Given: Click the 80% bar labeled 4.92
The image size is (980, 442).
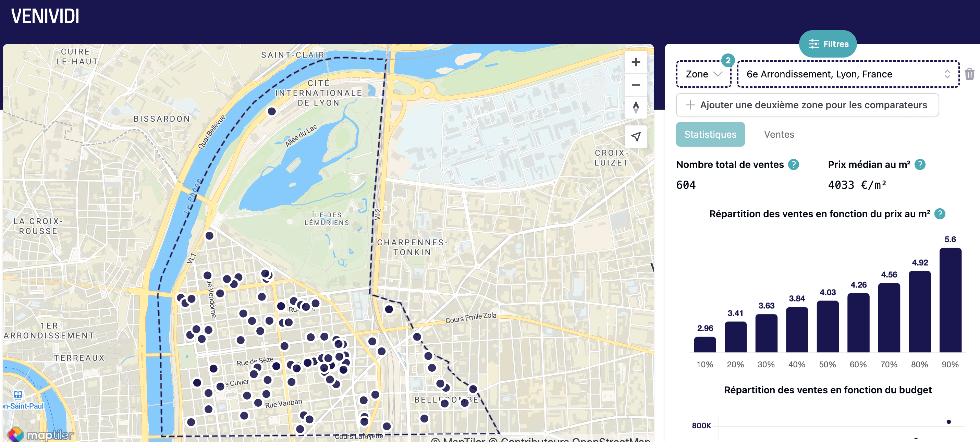Looking at the screenshot, I should [x=919, y=311].
